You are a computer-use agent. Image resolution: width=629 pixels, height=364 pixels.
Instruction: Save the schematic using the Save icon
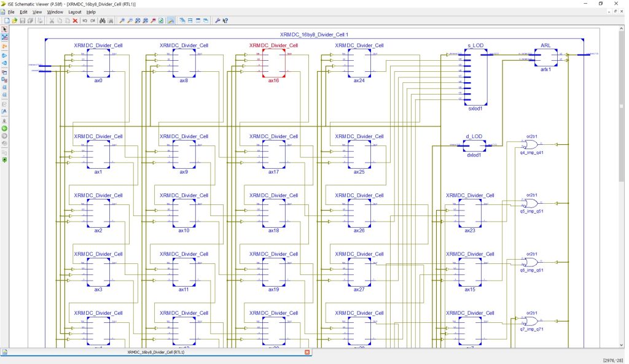click(x=23, y=20)
